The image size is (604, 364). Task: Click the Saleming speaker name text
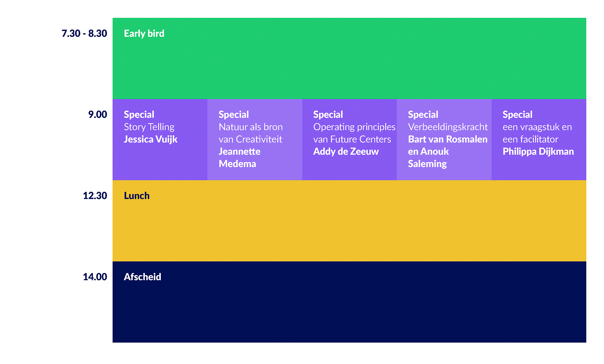(x=427, y=164)
